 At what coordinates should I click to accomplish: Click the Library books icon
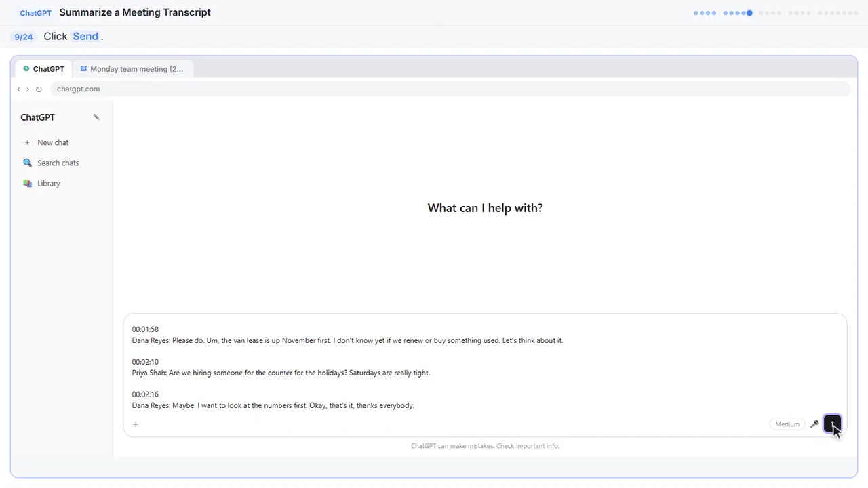[x=27, y=184]
